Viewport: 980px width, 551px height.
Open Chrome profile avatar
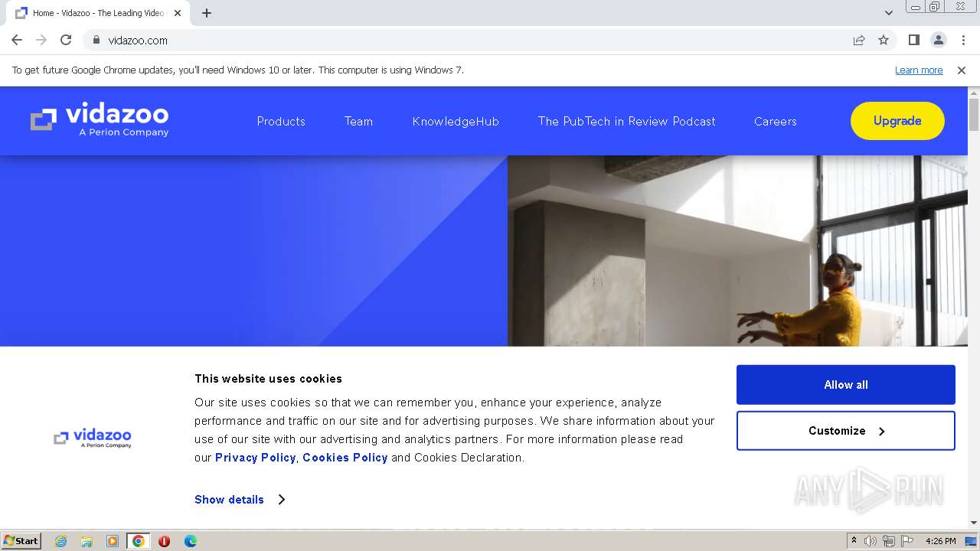pyautogui.click(x=938, y=40)
